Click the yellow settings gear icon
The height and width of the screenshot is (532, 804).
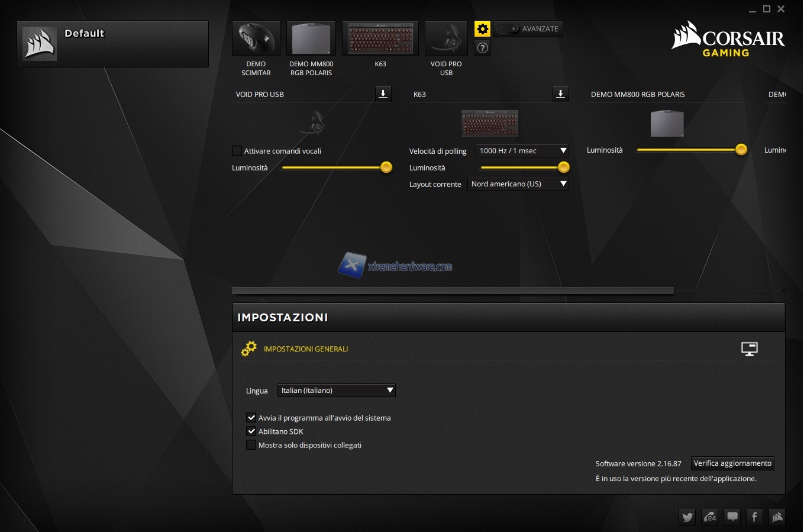pyautogui.click(x=483, y=29)
